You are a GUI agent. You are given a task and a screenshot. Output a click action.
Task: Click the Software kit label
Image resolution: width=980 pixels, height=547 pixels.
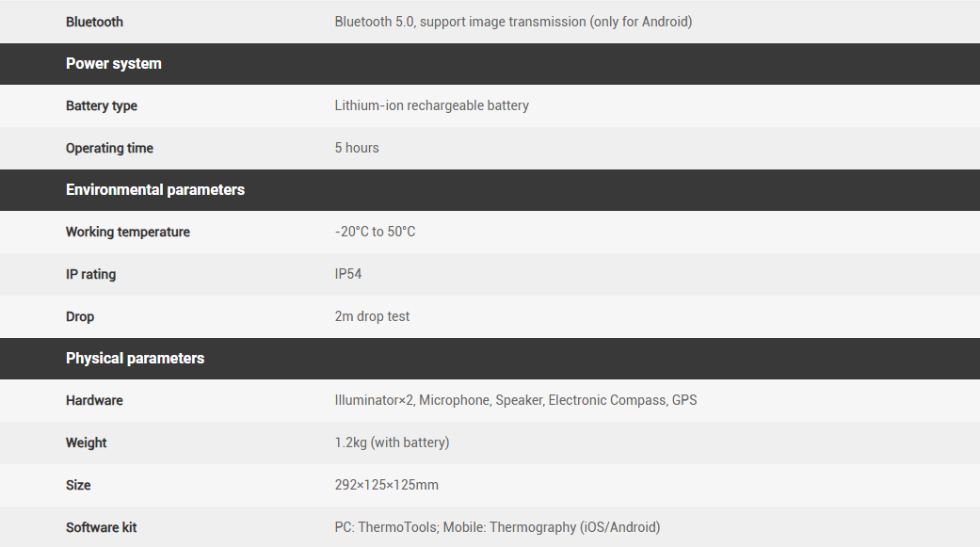click(101, 528)
